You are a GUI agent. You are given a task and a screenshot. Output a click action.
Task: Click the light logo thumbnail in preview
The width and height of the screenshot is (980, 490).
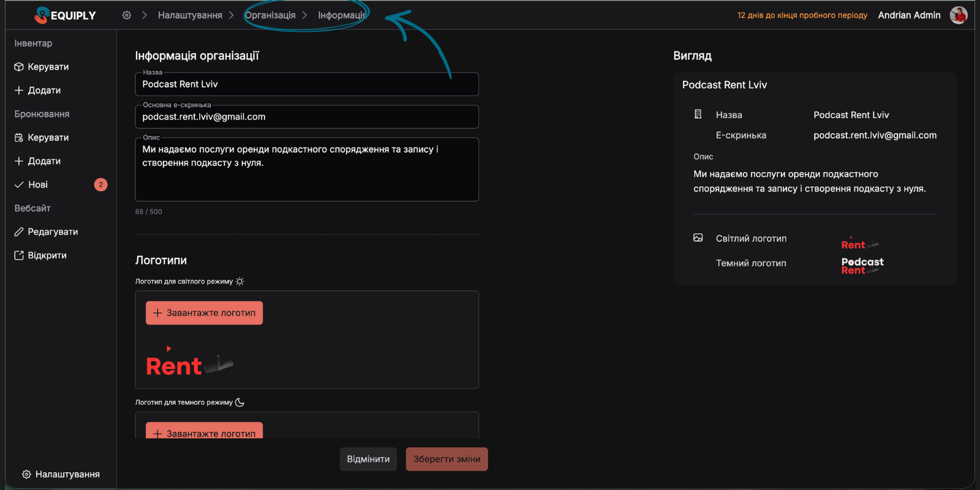click(860, 244)
